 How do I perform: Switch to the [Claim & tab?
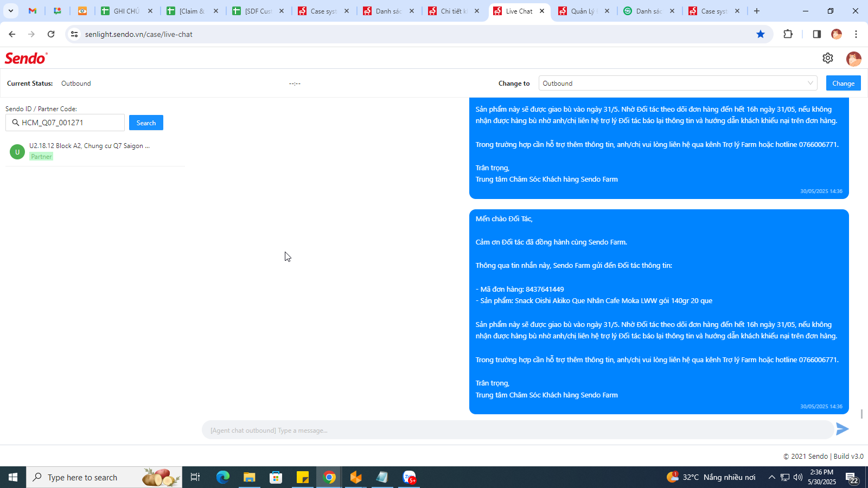(192, 11)
